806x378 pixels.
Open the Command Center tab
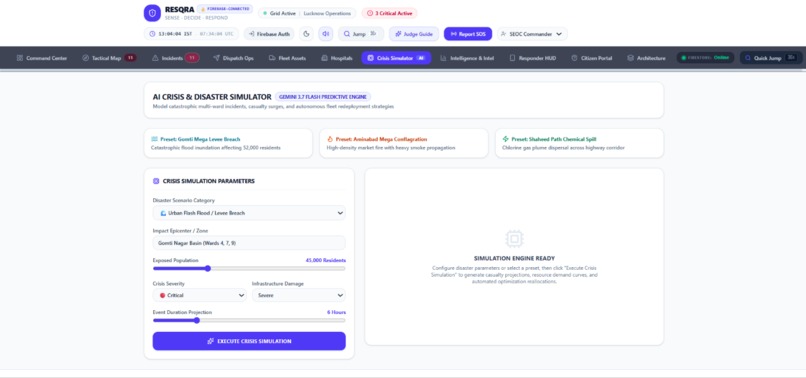(42, 58)
